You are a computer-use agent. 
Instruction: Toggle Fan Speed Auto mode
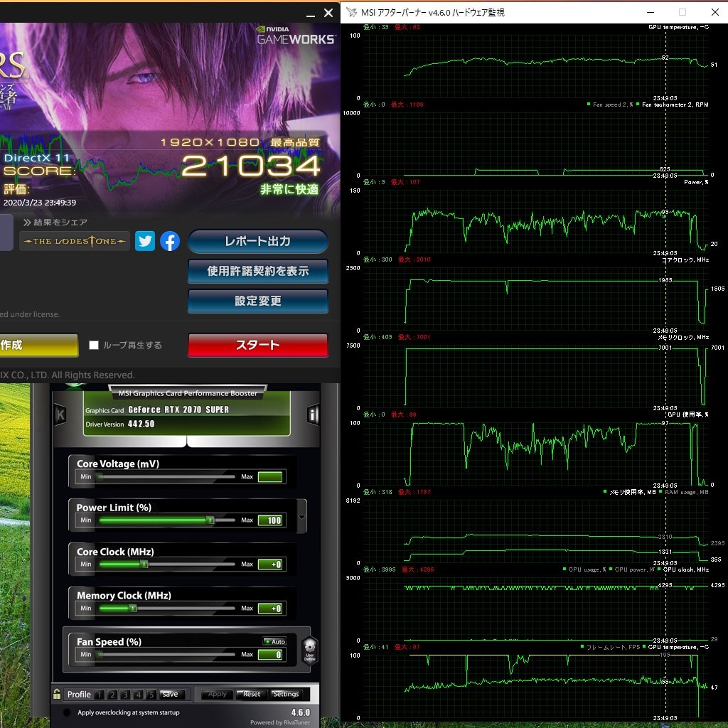[275, 641]
